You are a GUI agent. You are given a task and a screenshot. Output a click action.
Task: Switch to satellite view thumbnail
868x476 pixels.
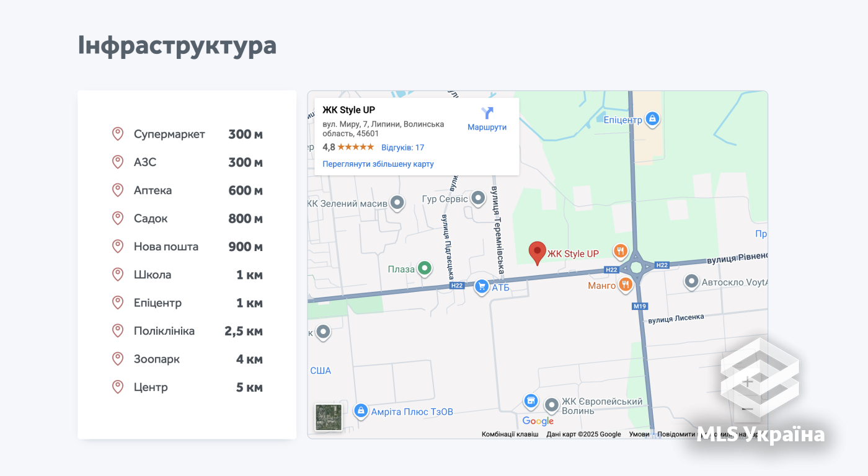pyautogui.click(x=329, y=417)
